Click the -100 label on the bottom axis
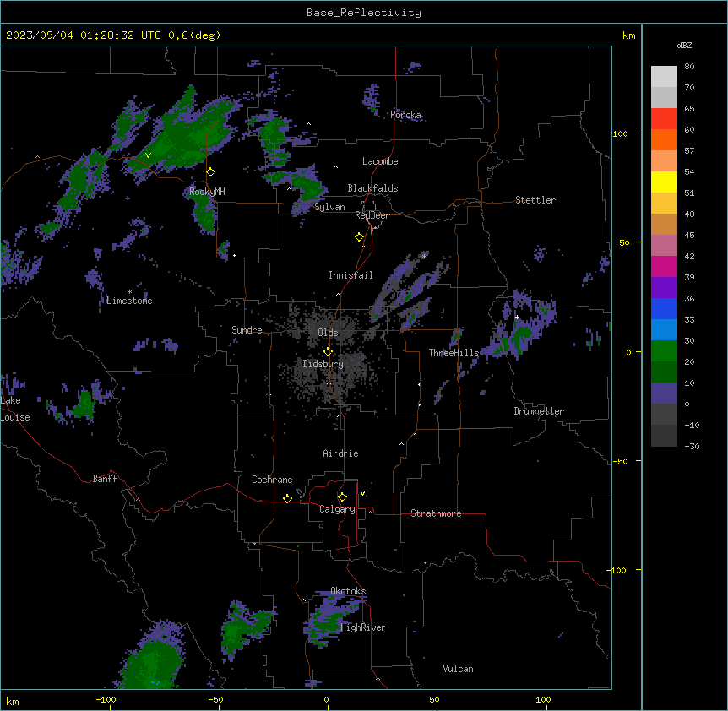This screenshot has height=711, width=728. 106,699
